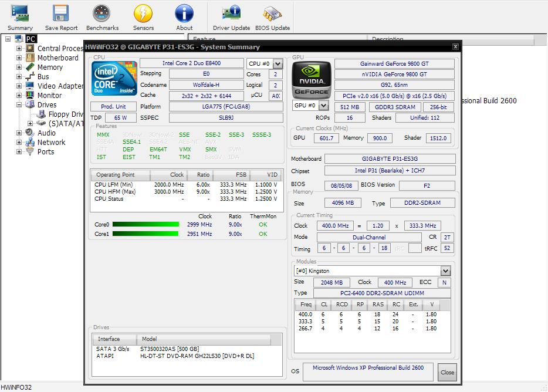Screen dimensions: 548x392
Task: Click the Close button
Action: 447,373
